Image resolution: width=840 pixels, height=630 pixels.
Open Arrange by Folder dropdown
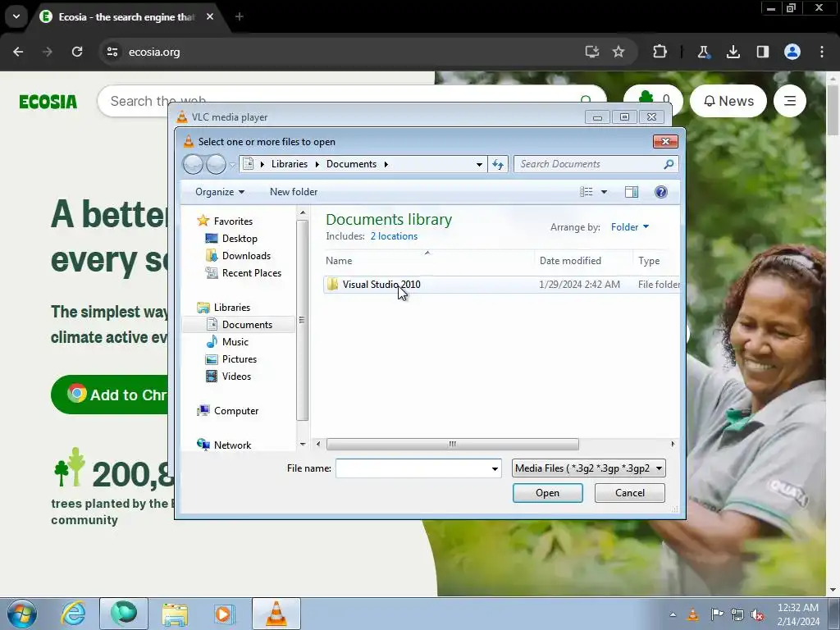point(630,227)
